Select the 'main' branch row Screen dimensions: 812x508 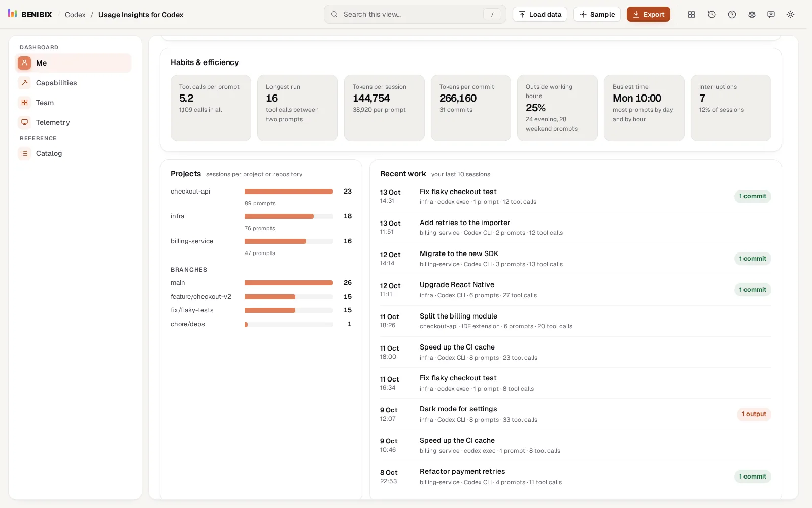(x=261, y=283)
